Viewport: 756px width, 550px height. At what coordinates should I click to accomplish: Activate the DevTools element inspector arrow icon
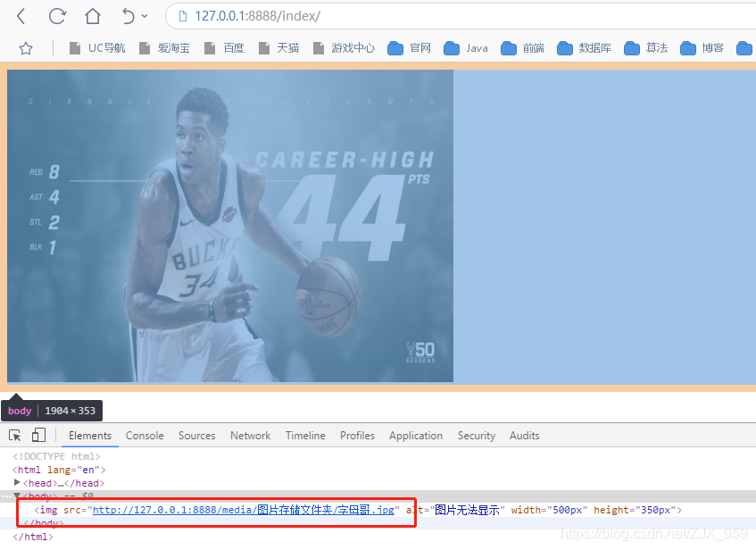[x=15, y=435]
